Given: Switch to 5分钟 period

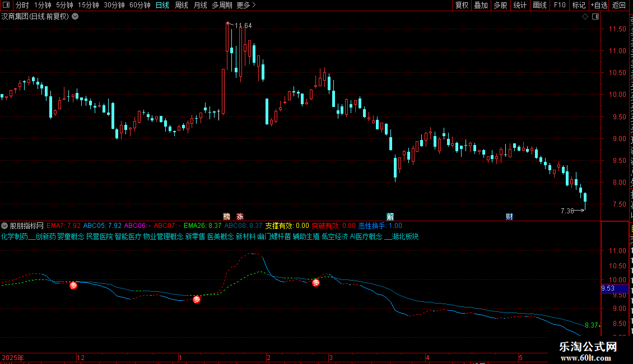Looking at the screenshot, I should (x=64, y=5).
